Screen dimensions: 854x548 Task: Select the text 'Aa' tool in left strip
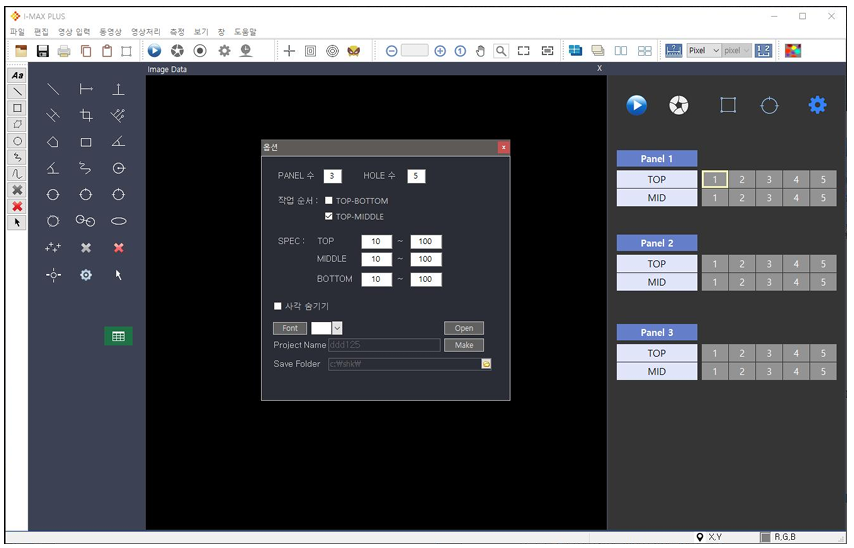pos(17,75)
